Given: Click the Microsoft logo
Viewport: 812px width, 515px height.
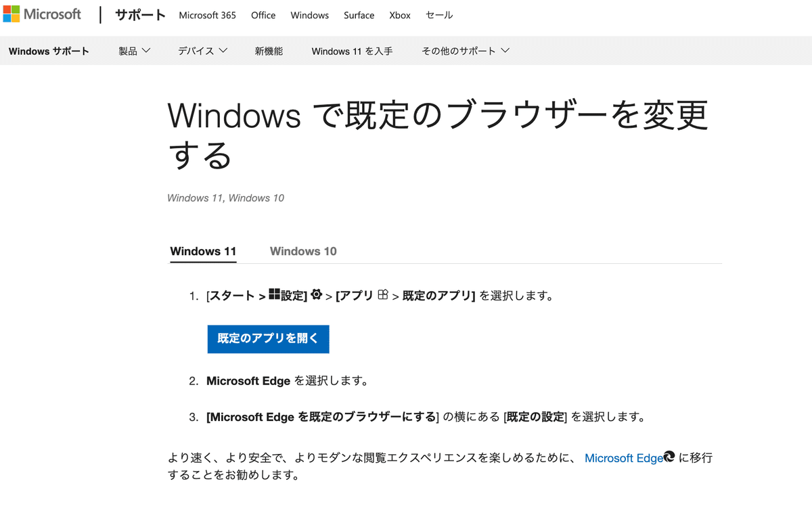Looking at the screenshot, I should tap(42, 14).
